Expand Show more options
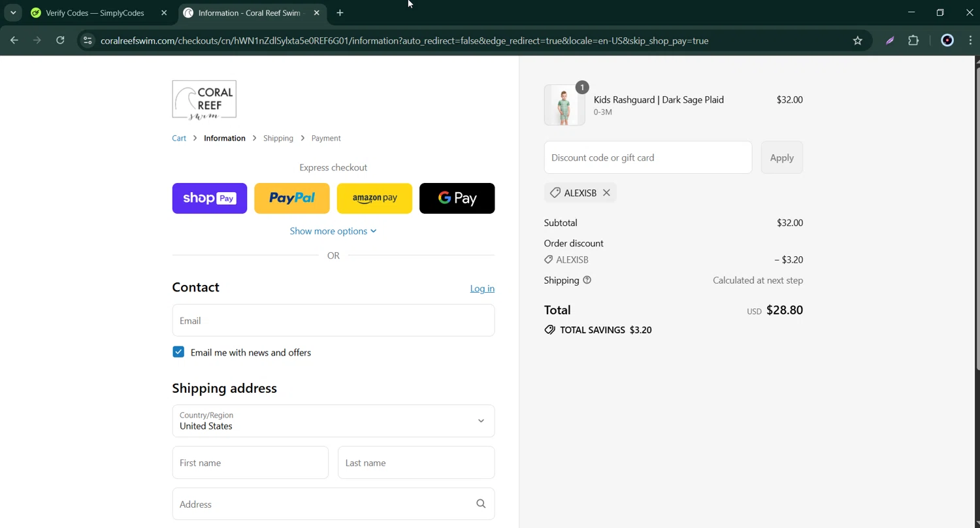The width and height of the screenshot is (980, 528). click(333, 231)
